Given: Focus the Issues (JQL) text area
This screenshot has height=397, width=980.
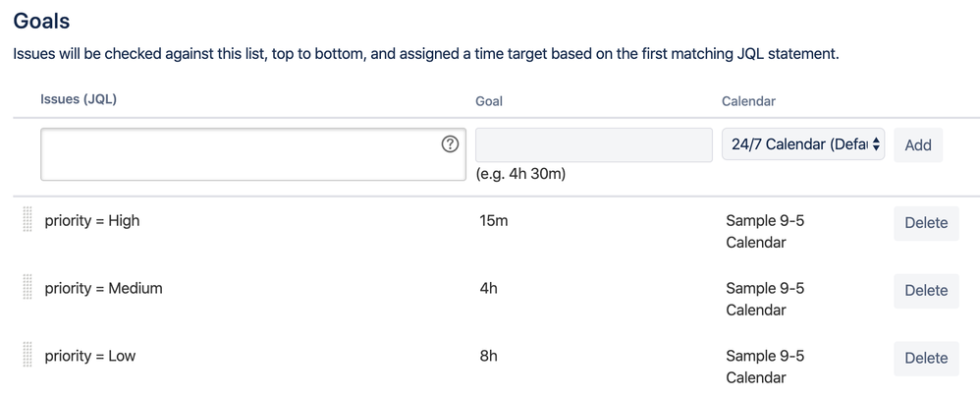Looking at the screenshot, I should click(x=253, y=154).
